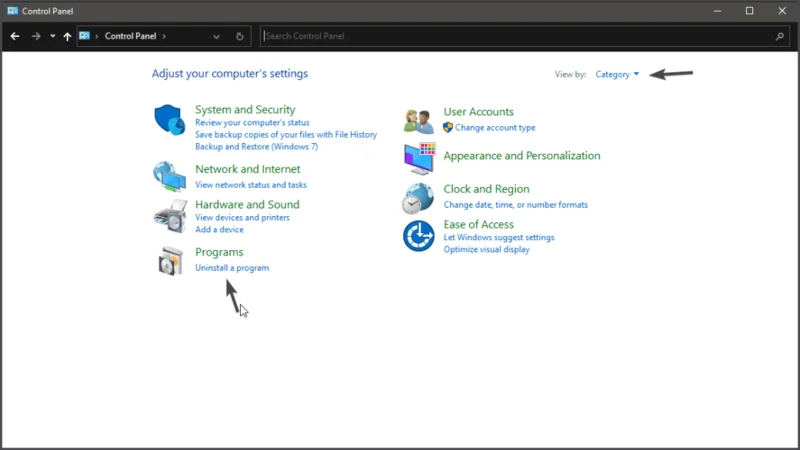Open User Accounts heading
This screenshot has height=450, width=800.
coord(479,112)
